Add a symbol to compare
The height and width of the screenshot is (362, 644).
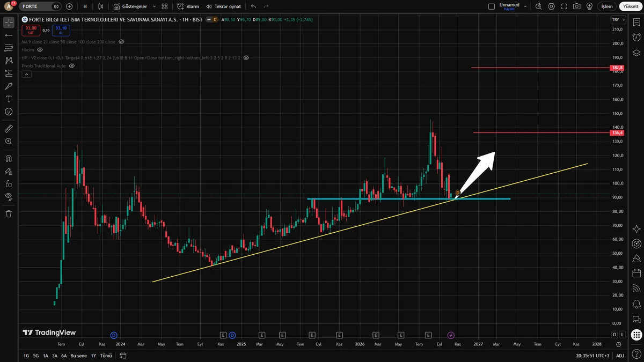(69, 6)
